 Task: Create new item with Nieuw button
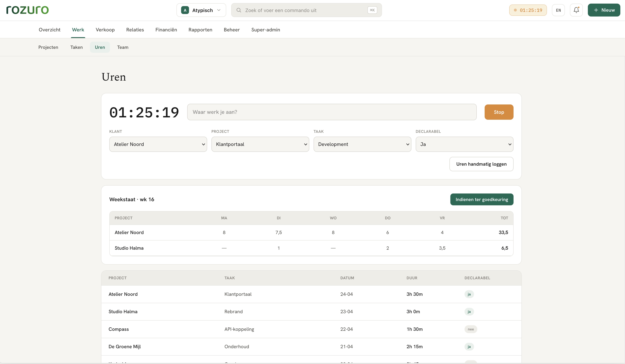tap(604, 10)
